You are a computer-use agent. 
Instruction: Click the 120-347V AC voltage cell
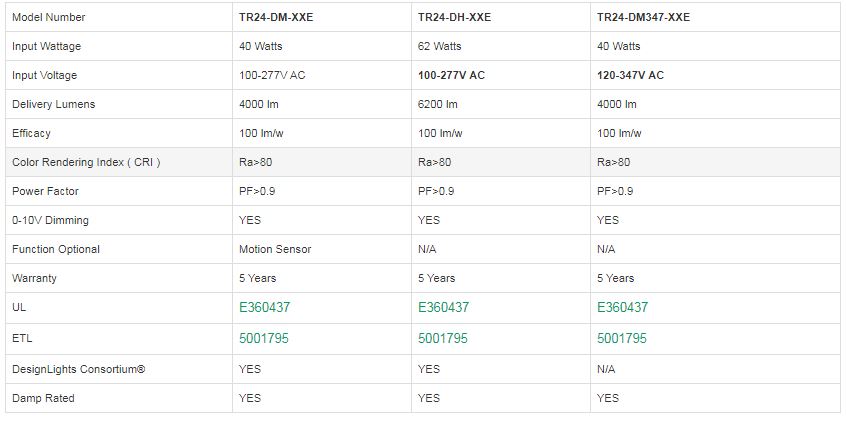pyautogui.click(x=630, y=75)
